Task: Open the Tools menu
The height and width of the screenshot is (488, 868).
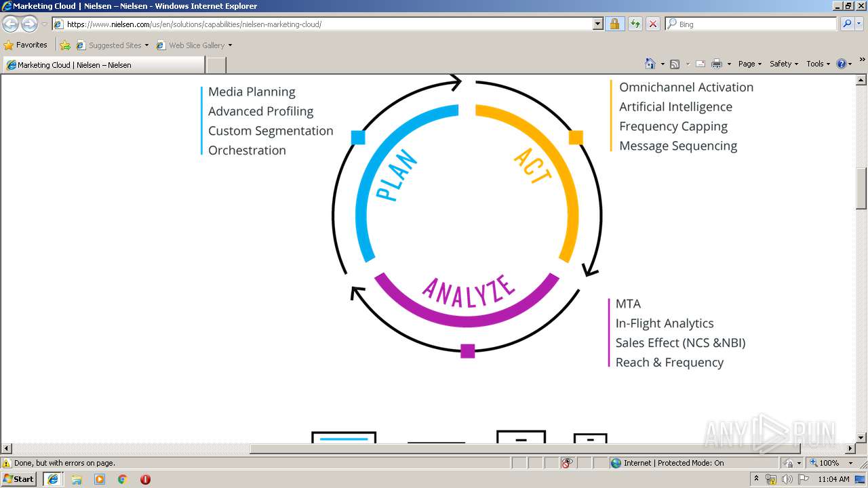Action: tap(818, 64)
